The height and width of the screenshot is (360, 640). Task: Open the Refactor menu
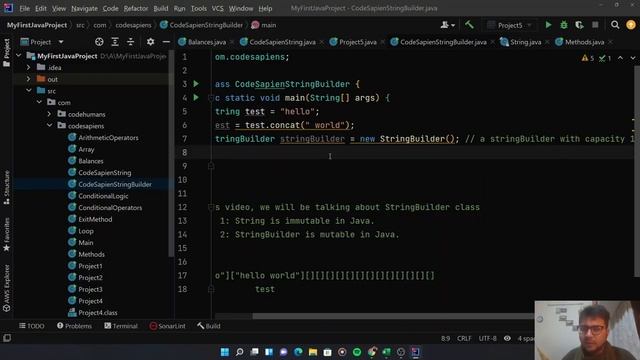pos(136,8)
